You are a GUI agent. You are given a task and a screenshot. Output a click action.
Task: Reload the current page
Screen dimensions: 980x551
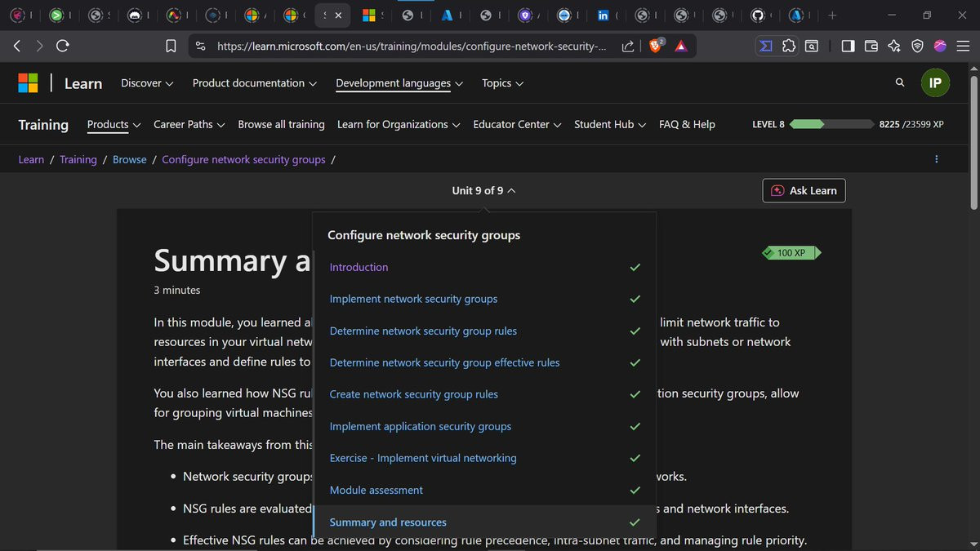pyautogui.click(x=62, y=47)
